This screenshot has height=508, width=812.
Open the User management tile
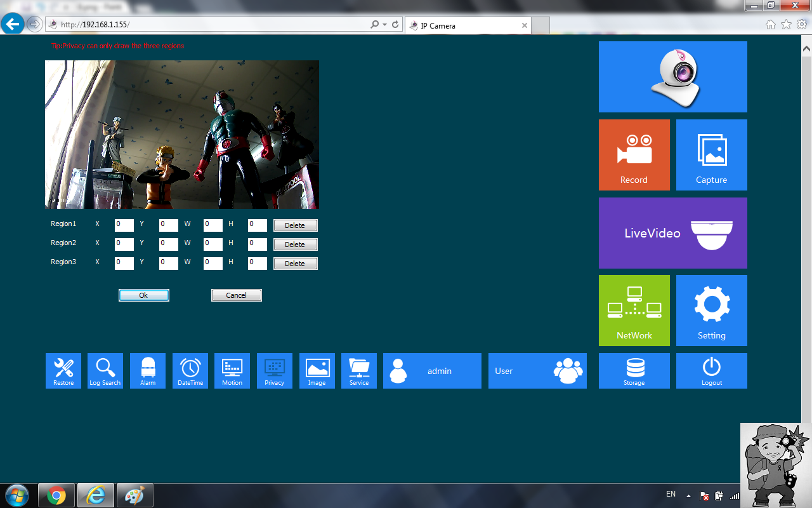pos(537,371)
